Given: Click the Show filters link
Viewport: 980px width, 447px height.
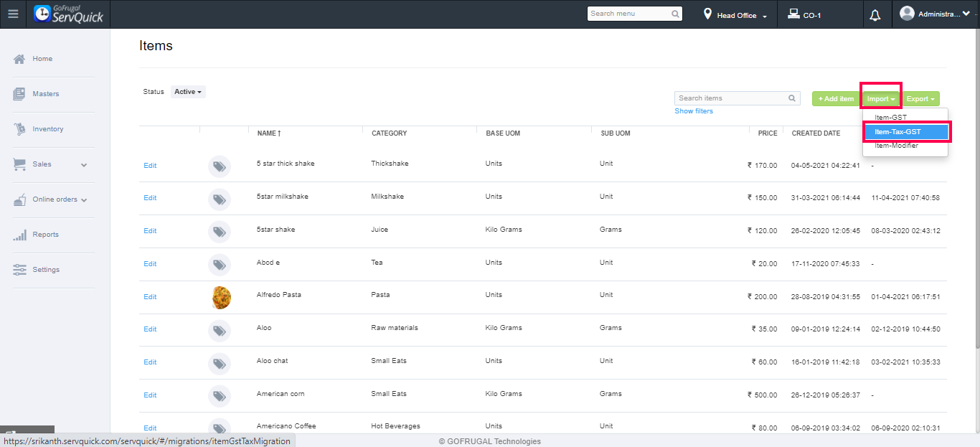Looking at the screenshot, I should coord(694,111).
